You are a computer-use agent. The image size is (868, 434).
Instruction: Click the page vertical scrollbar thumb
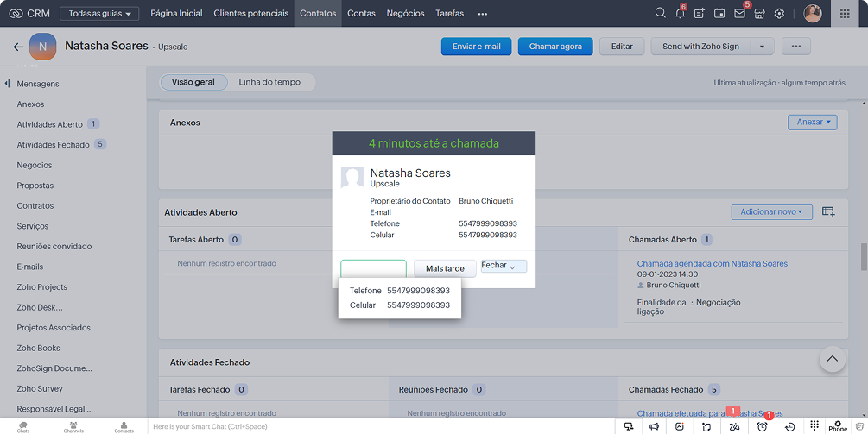click(x=864, y=256)
